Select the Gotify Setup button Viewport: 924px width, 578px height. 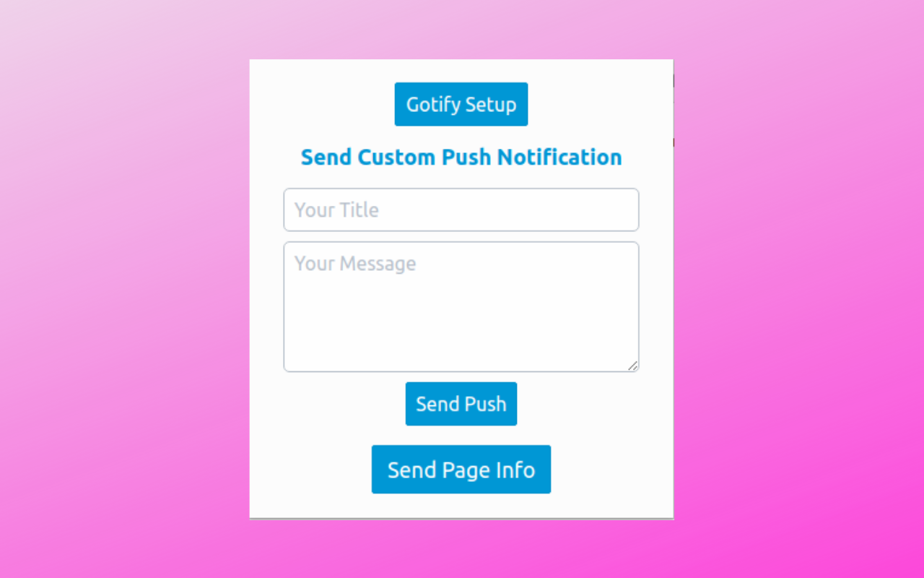click(x=461, y=104)
